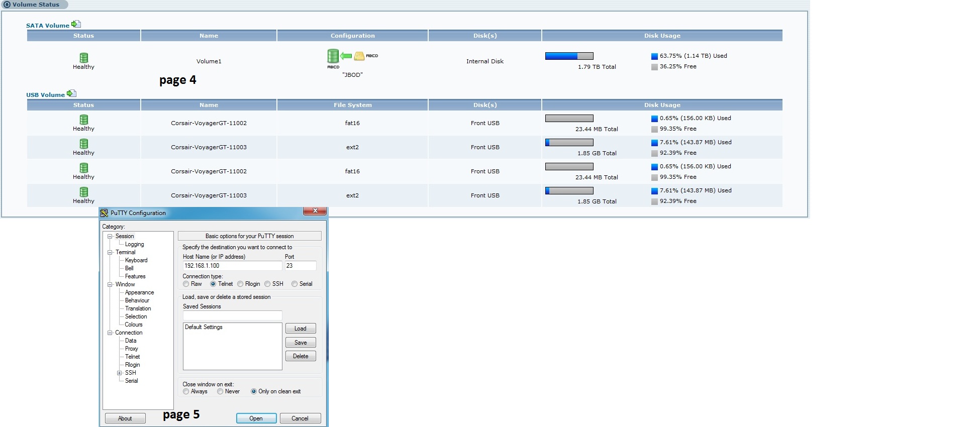Click the USB Volume export icon
Image resolution: width=980 pixels, height=427 pixels.
pyautogui.click(x=71, y=93)
